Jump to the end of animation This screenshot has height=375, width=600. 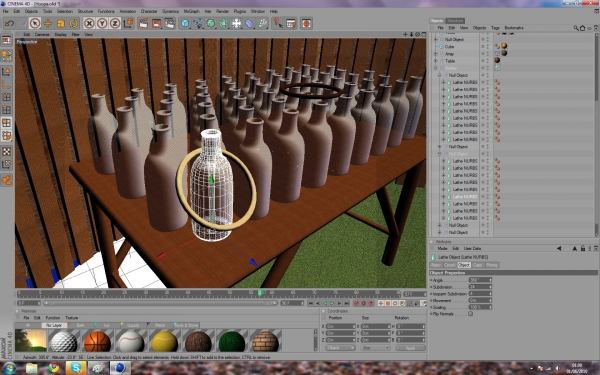point(346,303)
